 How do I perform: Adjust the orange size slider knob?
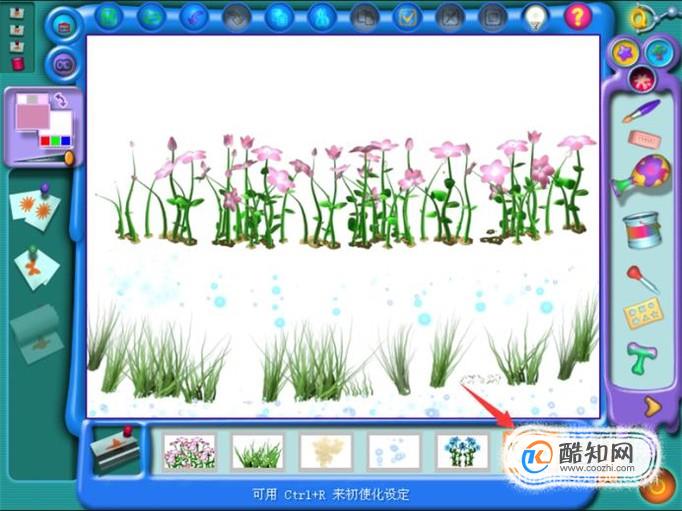[69, 158]
